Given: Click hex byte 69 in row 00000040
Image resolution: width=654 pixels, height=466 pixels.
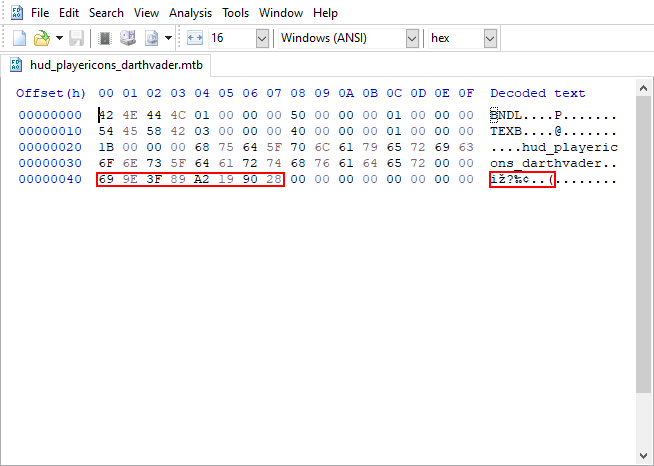Looking at the screenshot, I should (106, 179).
